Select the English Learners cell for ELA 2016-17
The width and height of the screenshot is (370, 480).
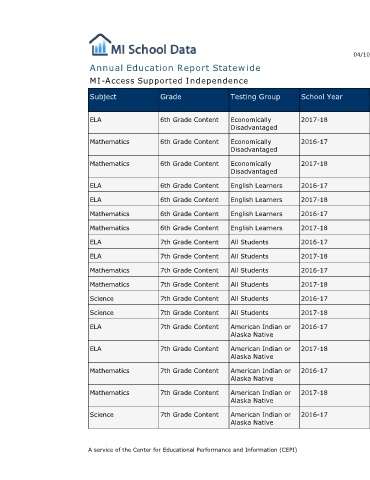[x=264, y=185]
